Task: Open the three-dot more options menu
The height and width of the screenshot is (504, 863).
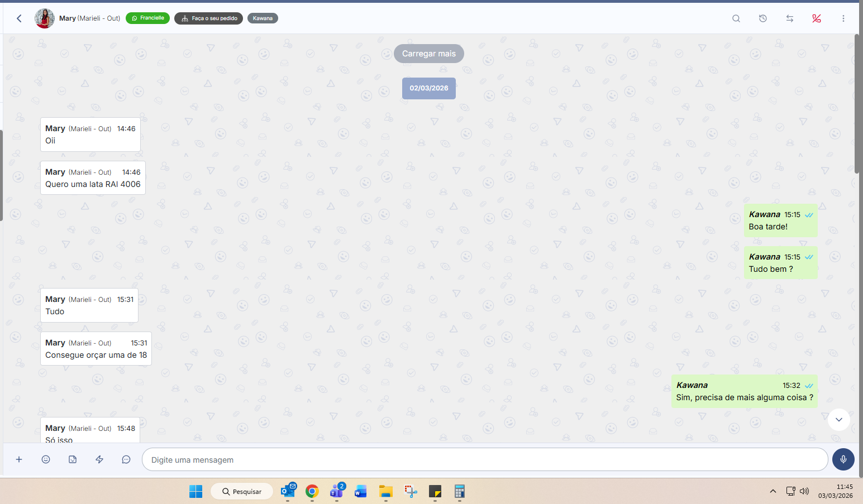Action: (843, 18)
